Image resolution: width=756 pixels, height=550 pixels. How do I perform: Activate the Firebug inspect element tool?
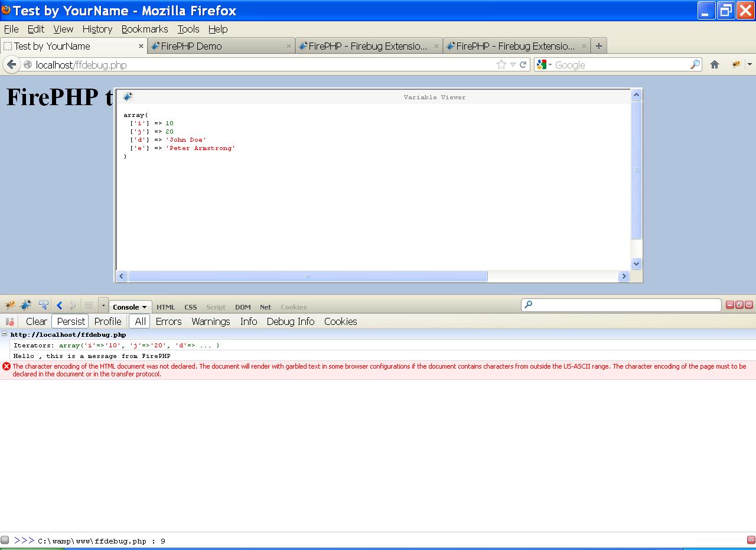[43, 305]
